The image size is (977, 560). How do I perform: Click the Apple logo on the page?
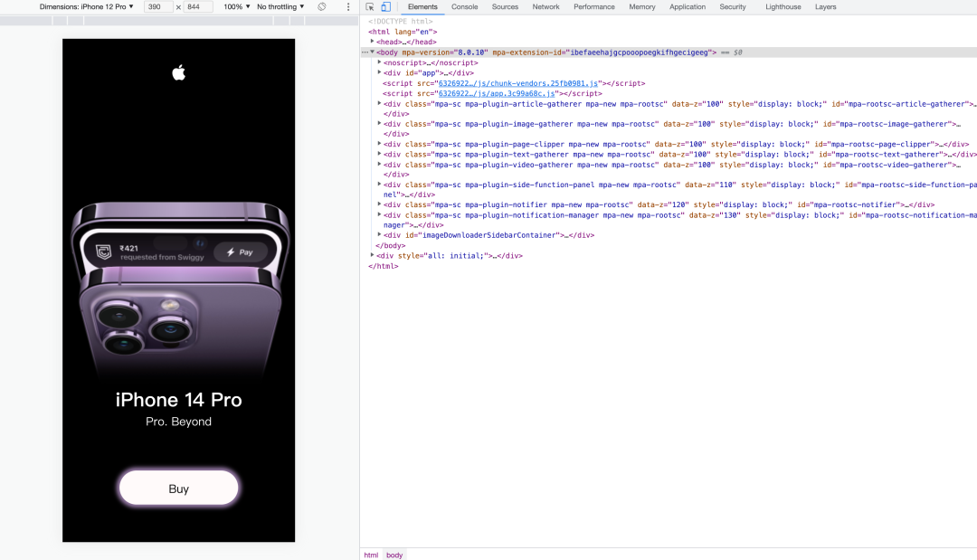179,73
